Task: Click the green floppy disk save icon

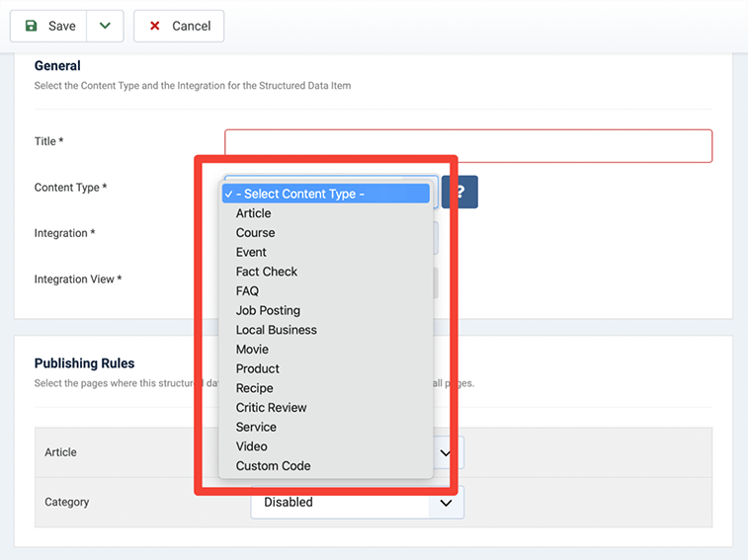Action: click(x=31, y=26)
